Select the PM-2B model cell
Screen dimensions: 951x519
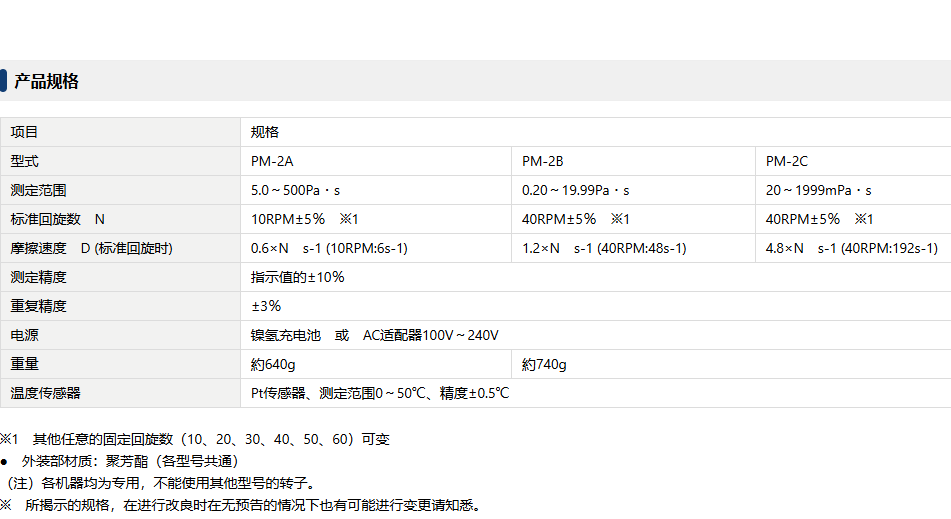[x=543, y=161]
